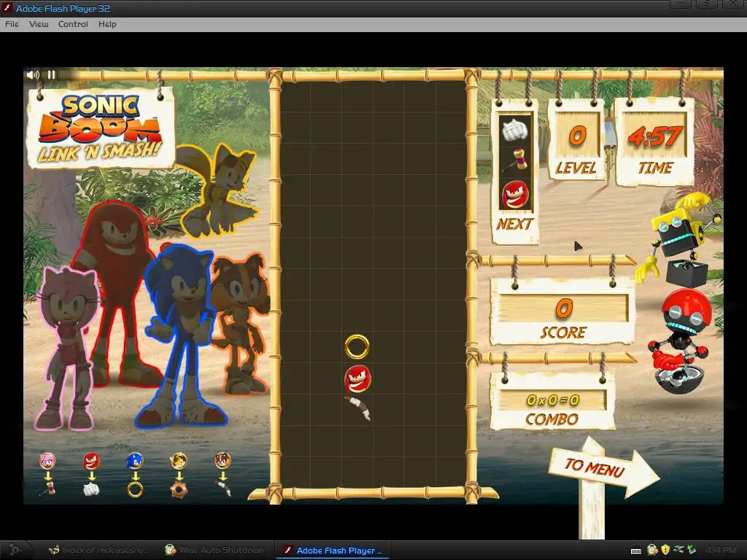The width and height of the screenshot is (747, 560).
Task: Click the Amy character with pink outline
Action: 66,348
